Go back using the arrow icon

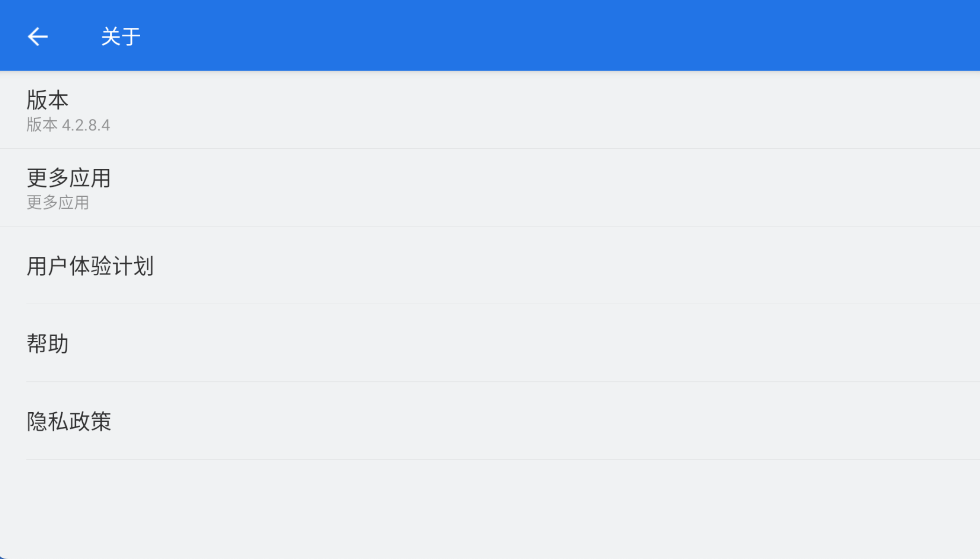[37, 36]
